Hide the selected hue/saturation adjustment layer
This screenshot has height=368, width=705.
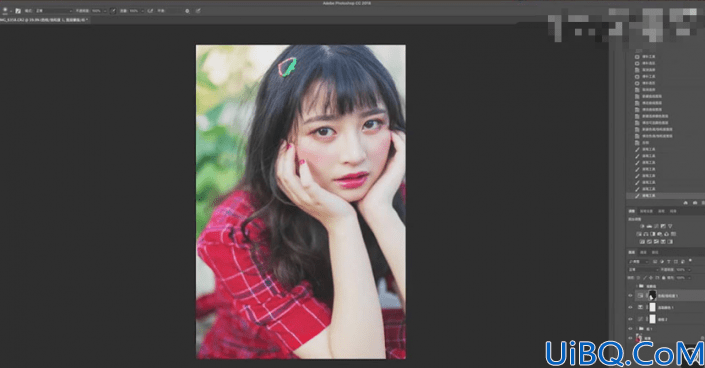630,296
